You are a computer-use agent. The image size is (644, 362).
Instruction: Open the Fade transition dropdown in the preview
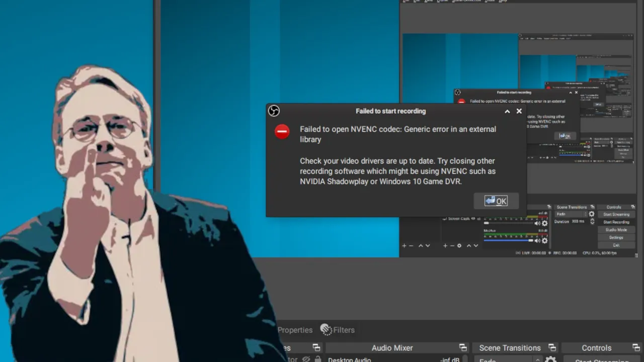click(x=571, y=214)
